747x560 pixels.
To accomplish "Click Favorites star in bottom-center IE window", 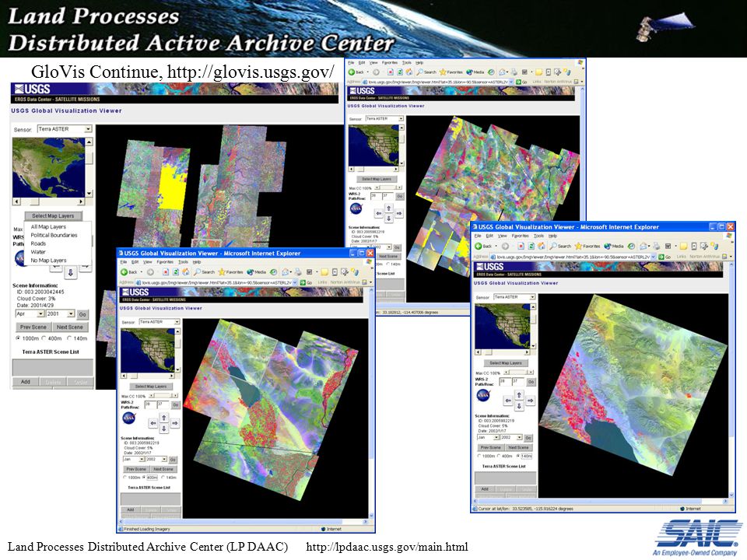I will tap(222, 272).
